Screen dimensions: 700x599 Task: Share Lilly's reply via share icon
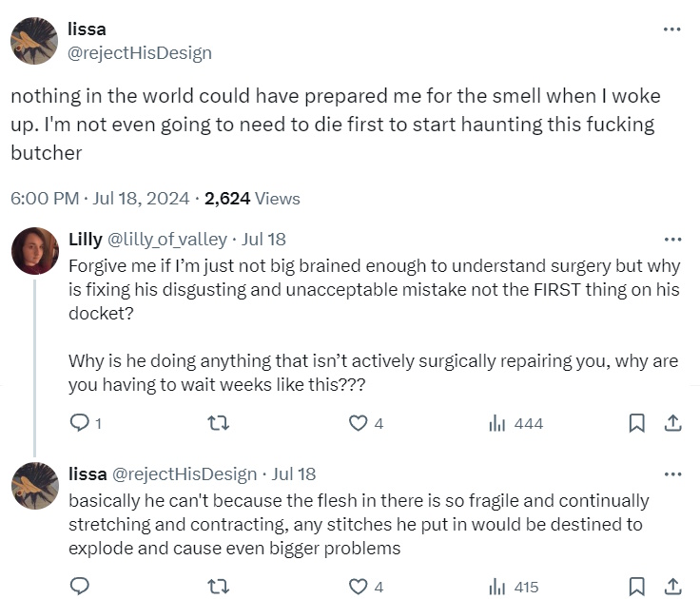[x=672, y=423]
